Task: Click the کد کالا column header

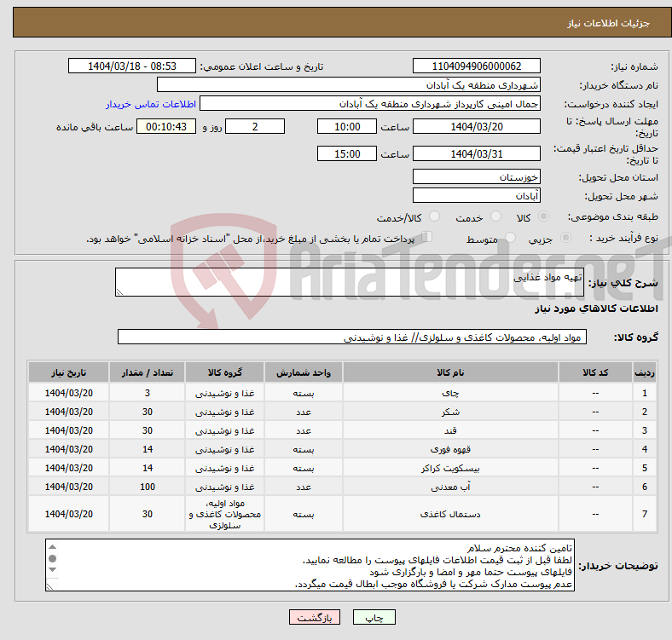Action: click(x=595, y=372)
